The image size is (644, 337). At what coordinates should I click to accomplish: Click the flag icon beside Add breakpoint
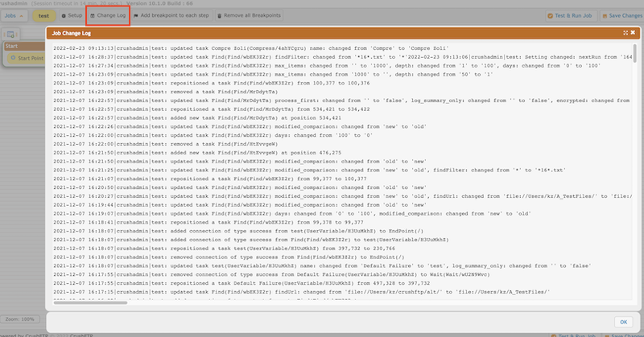(136, 15)
